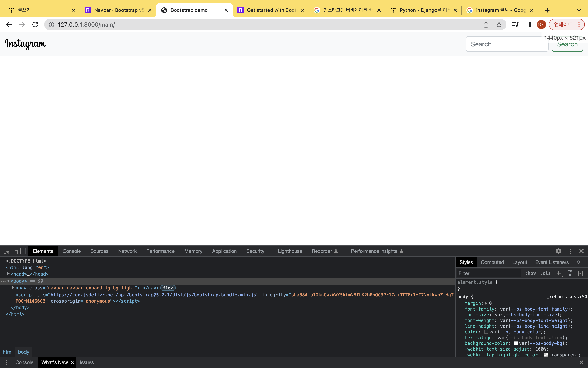Image resolution: width=588 pixels, height=368 pixels.
Task: Switch to the Event Listeners tab
Action: pyautogui.click(x=552, y=262)
